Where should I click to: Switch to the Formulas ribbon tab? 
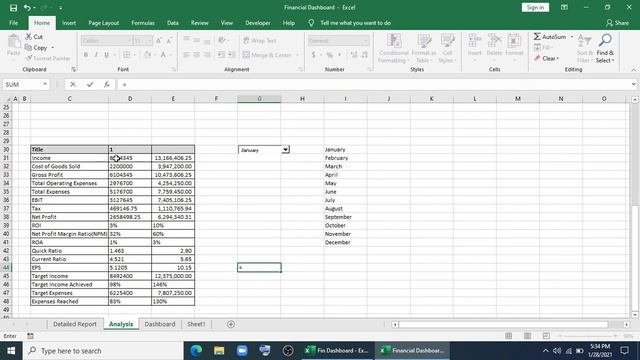(143, 23)
